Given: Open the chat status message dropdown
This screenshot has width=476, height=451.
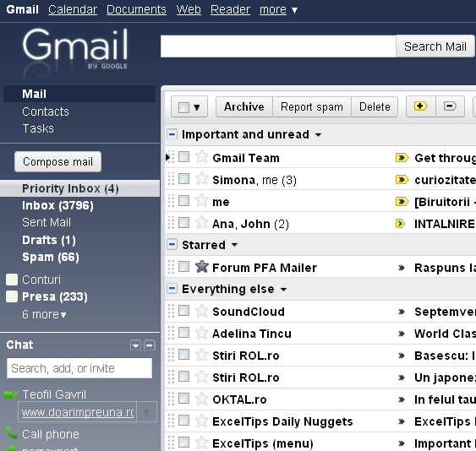Looking at the screenshot, I should click(146, 412).
